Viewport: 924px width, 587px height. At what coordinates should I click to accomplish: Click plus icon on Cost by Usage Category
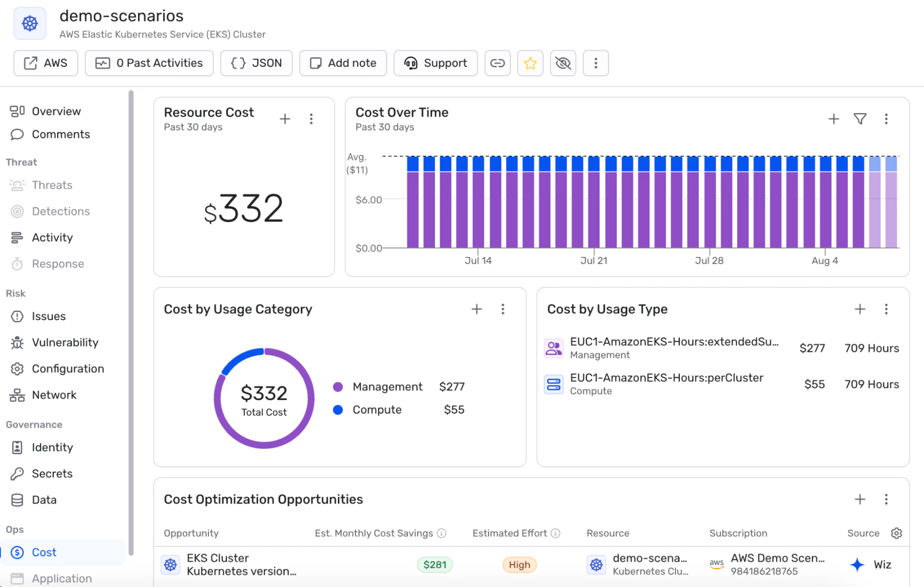[477, 309]
